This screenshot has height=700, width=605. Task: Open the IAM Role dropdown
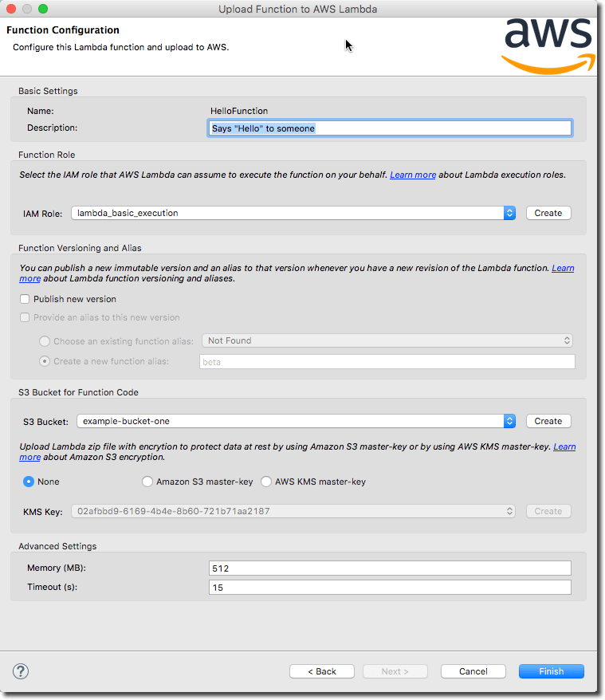click(x=293, y=213)
